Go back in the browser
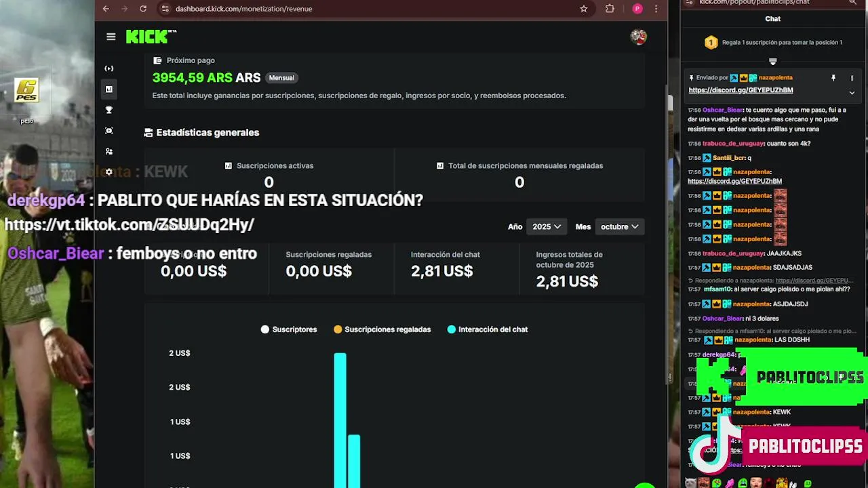 (x=106, y=9)
